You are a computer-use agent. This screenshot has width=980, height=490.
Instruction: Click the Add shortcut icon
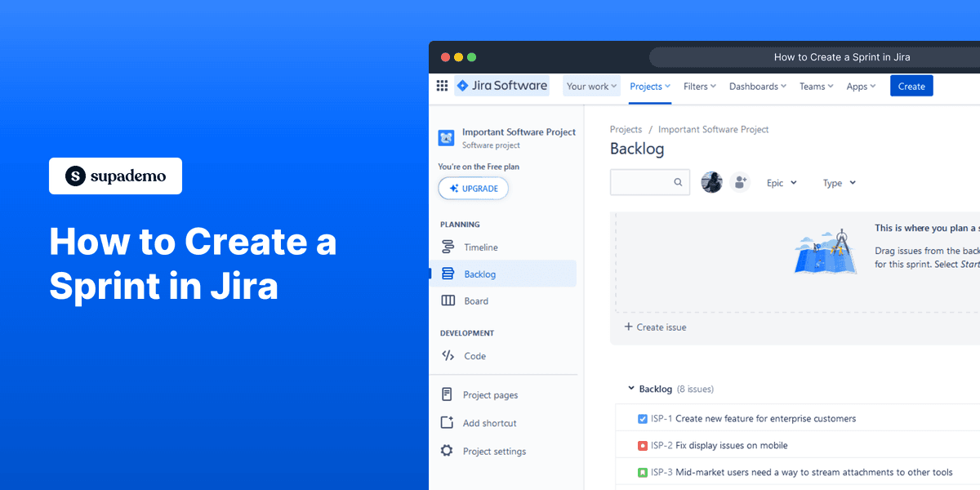click(x=448, y=422)
